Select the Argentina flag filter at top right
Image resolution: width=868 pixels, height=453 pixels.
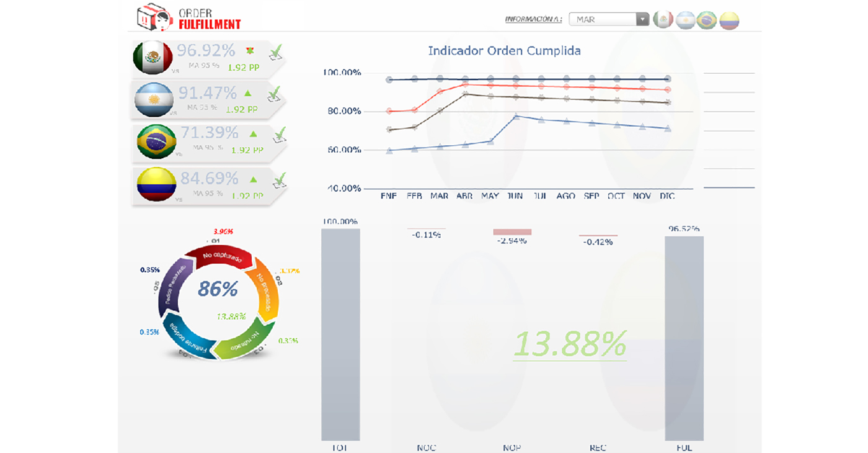(686, 20)
